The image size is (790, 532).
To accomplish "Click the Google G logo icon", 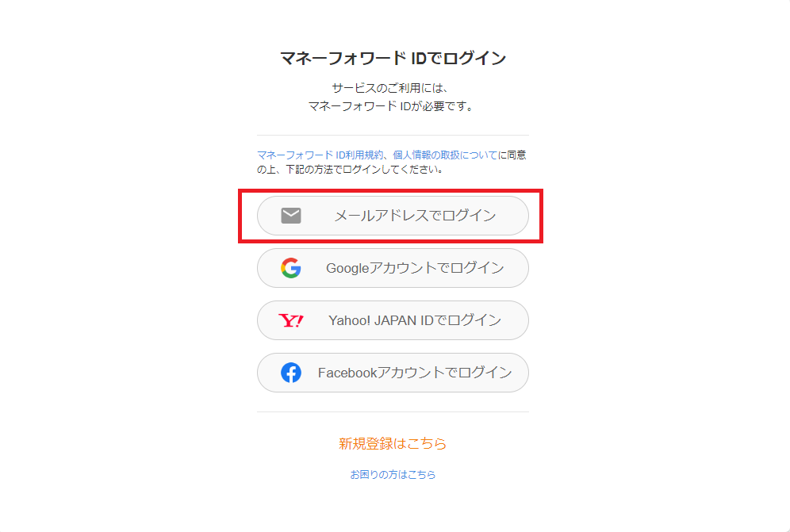I will (x=291, y=268).
